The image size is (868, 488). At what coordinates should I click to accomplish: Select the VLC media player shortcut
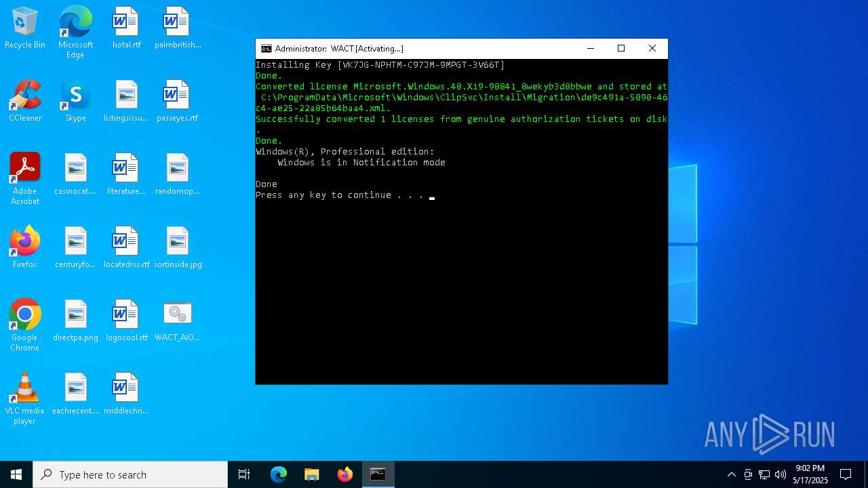point(25,399)
